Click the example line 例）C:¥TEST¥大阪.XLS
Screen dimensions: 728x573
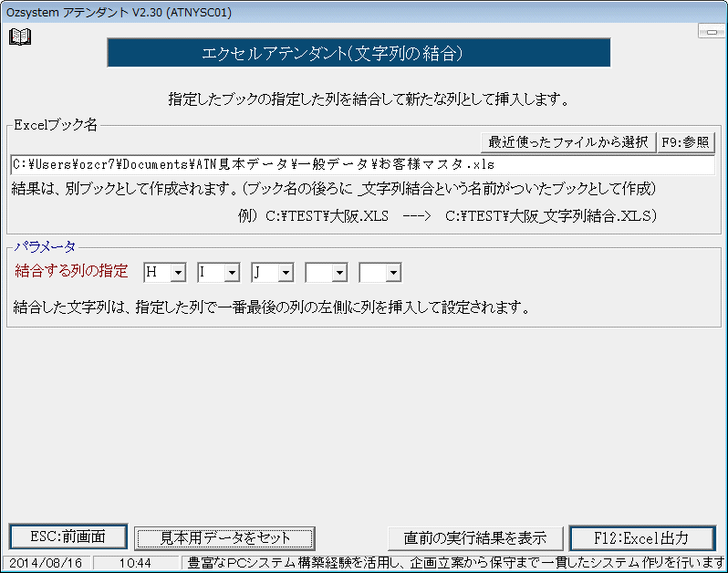coord(447,216)
